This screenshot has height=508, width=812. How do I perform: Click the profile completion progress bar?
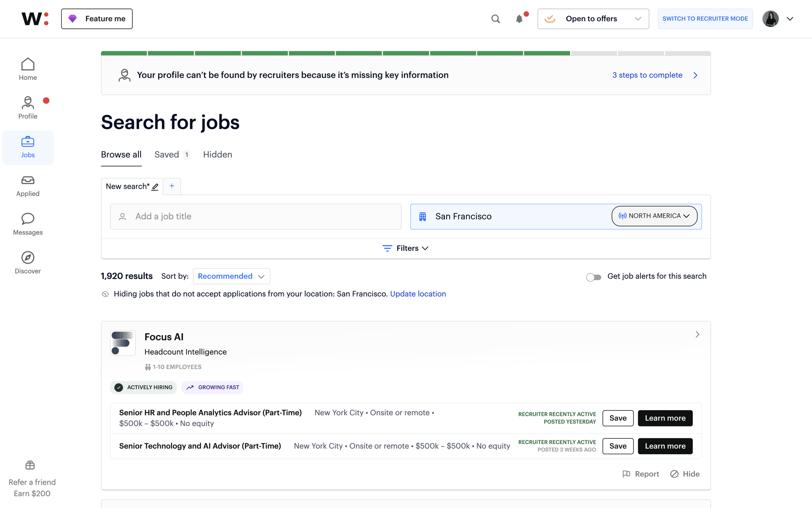(x=406, y=53)
